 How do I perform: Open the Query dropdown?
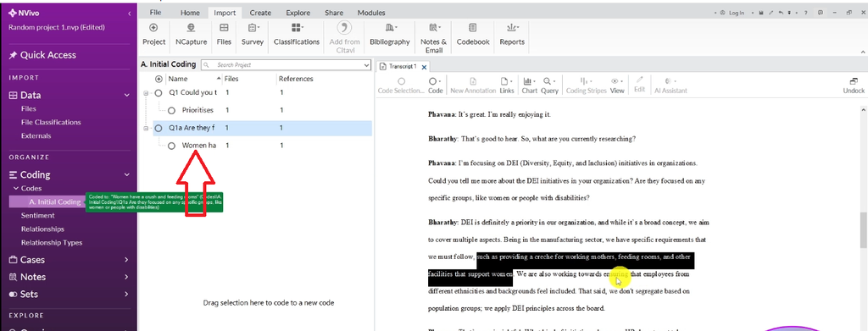point(549,85)
